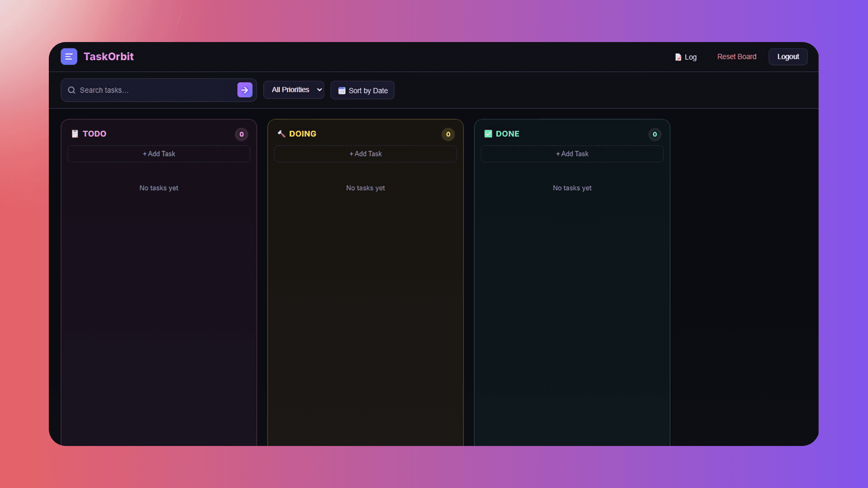
Task: Click the TODO column clipboard icon
Action: pyautogui.click(x=75, y=134)
